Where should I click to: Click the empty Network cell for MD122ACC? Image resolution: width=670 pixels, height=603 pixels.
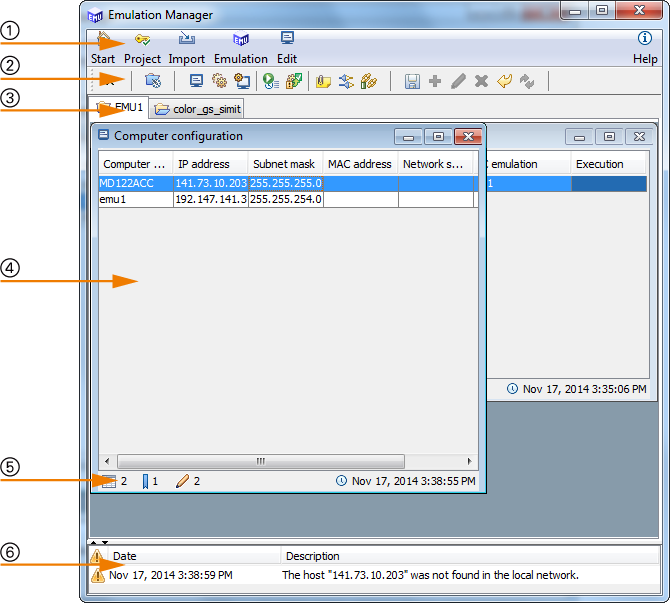[436, 183]
